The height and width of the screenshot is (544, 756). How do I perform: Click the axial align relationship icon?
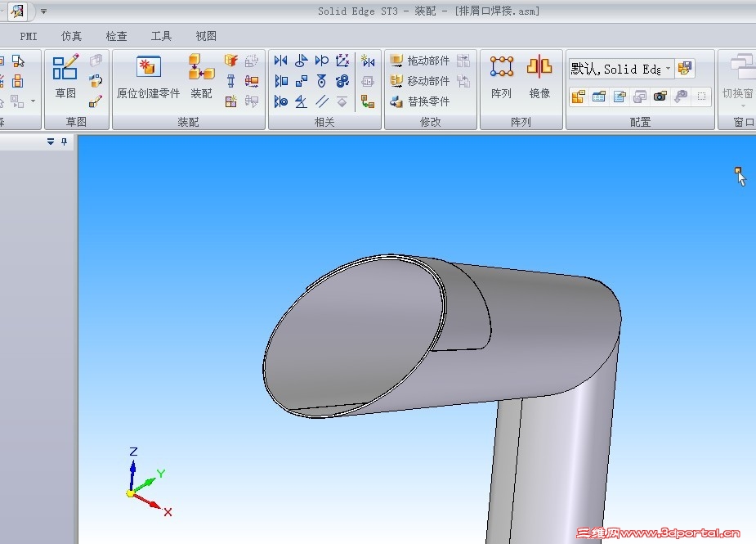coord(280,101)
